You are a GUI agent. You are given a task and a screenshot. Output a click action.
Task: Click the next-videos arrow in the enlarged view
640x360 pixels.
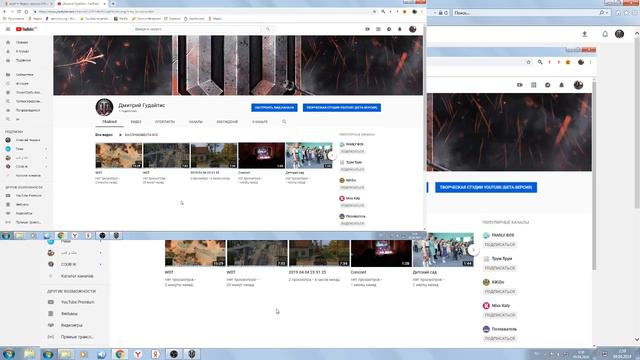(473, 249)
